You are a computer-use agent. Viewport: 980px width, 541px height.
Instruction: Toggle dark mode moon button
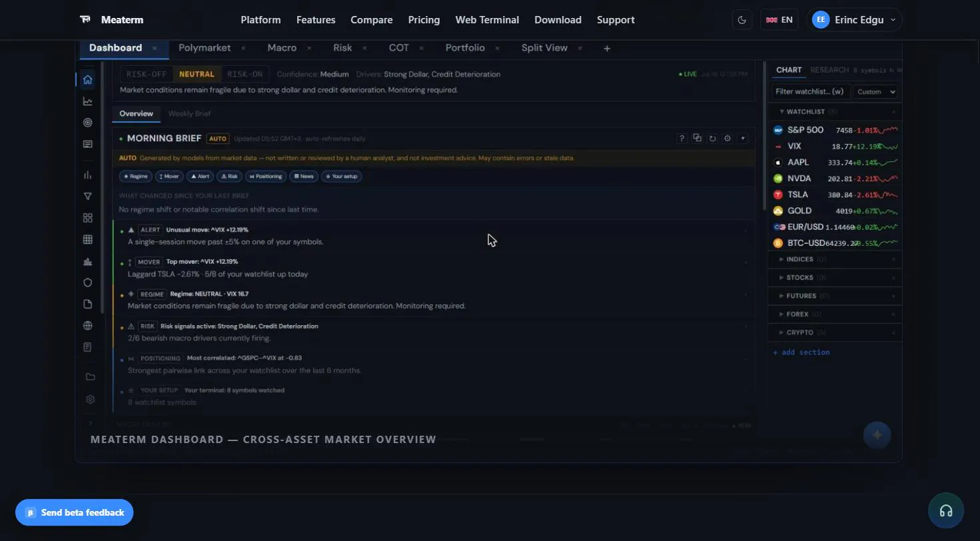(741, 20)
